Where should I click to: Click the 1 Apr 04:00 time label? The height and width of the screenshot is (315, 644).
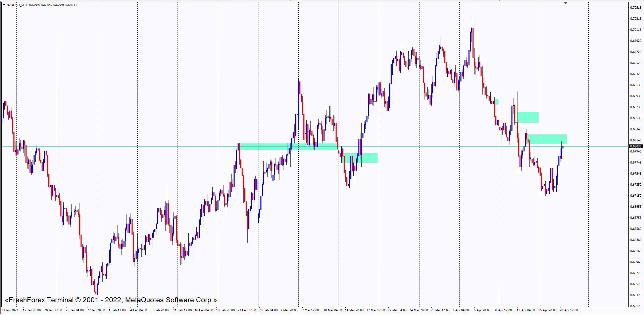click(460, 310)
